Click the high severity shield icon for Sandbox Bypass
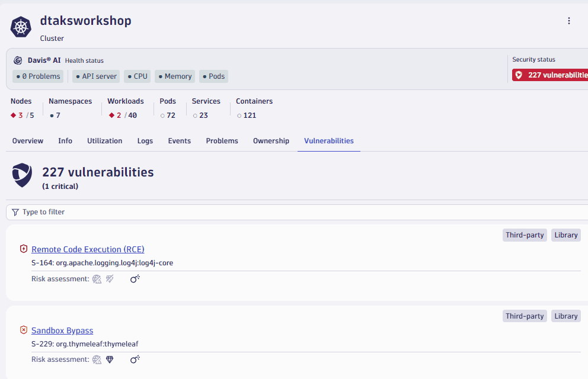The width and height of the screenshot is (588, 379). click(x=24, y=330)
